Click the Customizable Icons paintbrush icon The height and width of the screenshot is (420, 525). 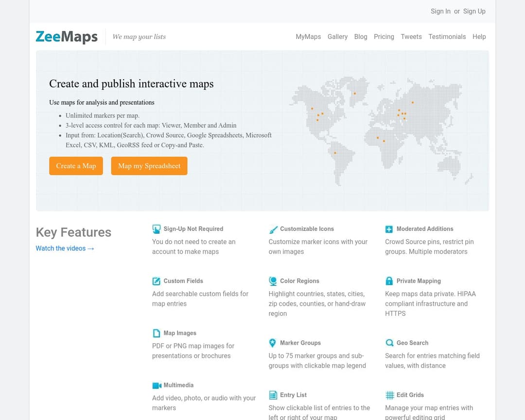[x=273, y=229]
